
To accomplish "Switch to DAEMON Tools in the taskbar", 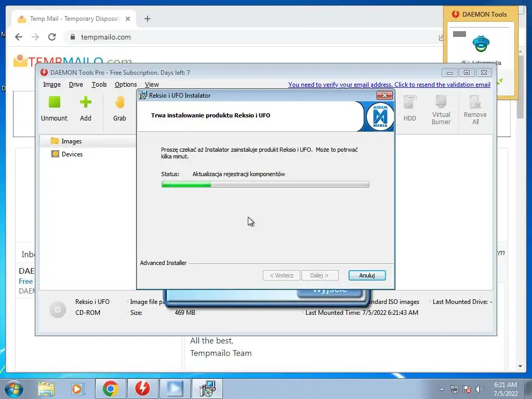I will 142,389.
